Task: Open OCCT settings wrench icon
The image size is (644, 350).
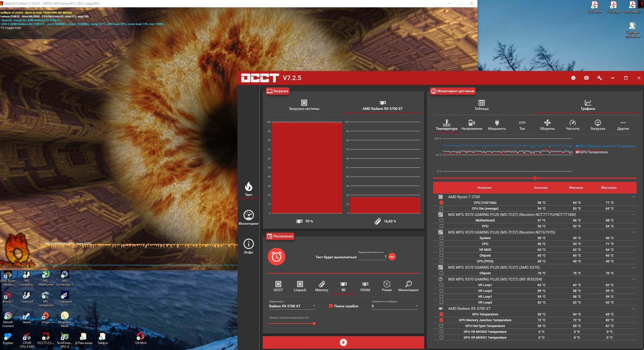Action: point(599,78)
